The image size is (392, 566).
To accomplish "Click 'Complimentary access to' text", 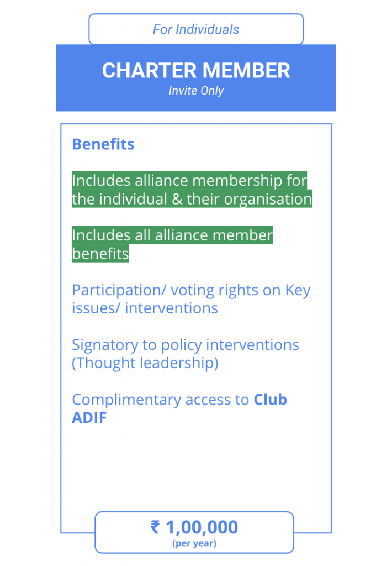I will [x=161, y=400].
